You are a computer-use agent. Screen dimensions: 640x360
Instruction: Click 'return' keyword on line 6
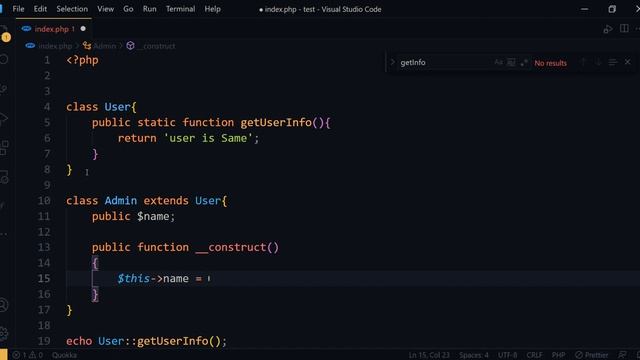[137, 138]
